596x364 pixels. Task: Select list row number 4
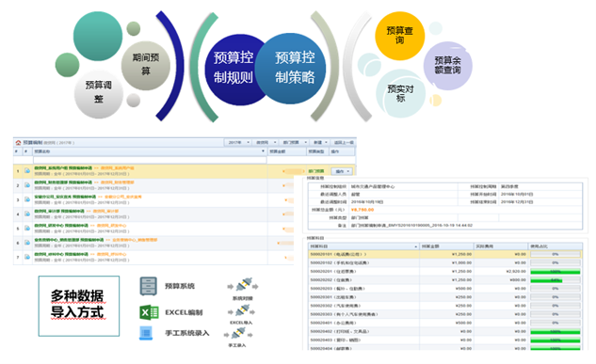(x=18, y=214)
